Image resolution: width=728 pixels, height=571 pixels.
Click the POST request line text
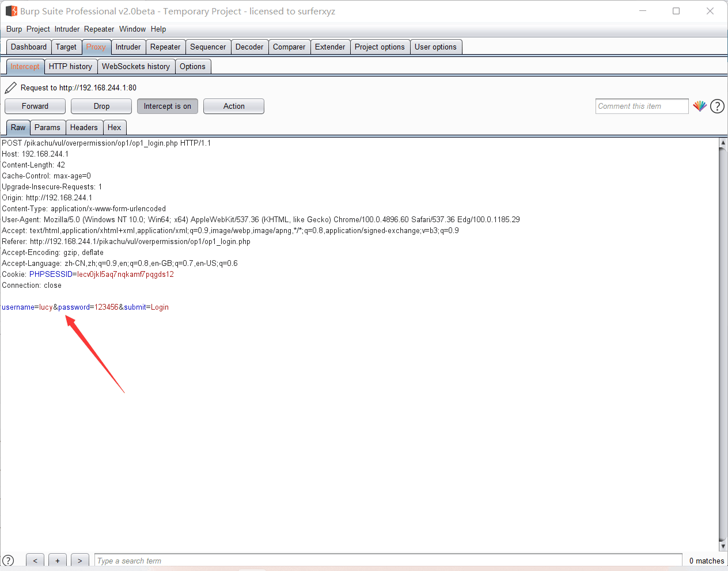pyautogui.click(x=106, y=143)
